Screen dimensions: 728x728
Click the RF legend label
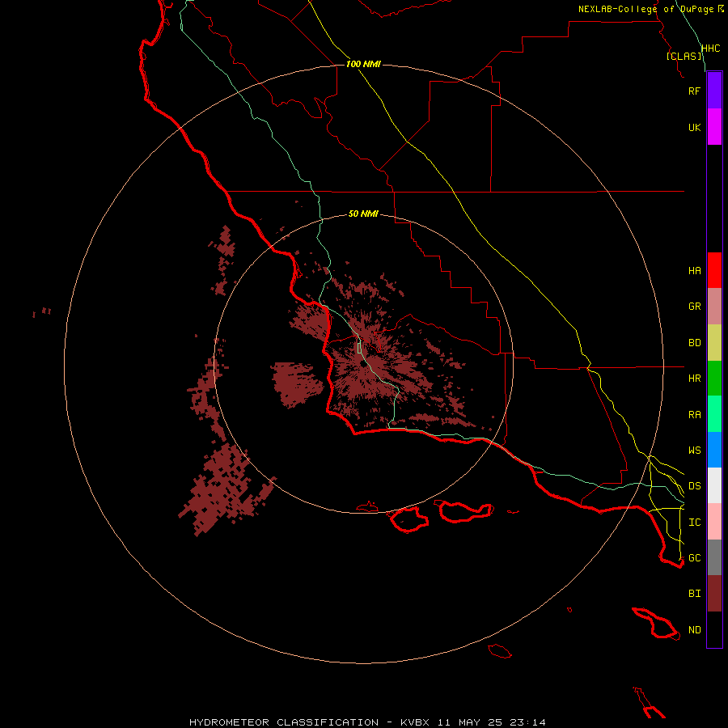[x=694, y=91]
